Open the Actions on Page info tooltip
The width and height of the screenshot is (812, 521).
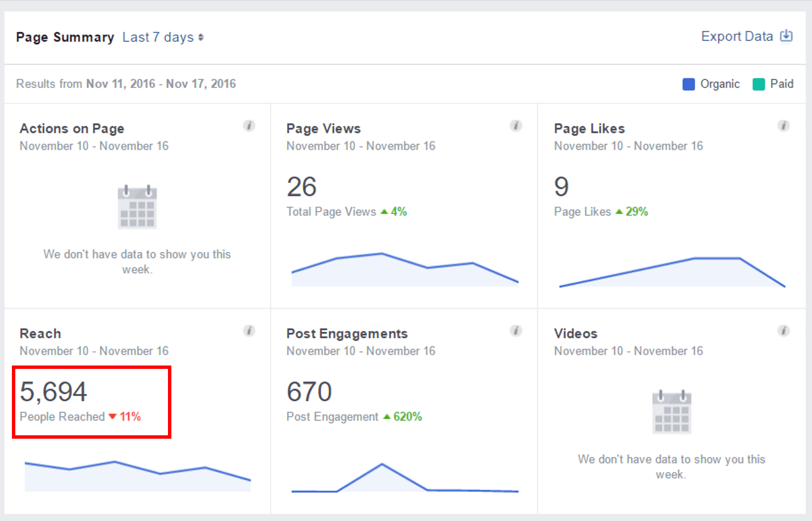coord(249,126)
